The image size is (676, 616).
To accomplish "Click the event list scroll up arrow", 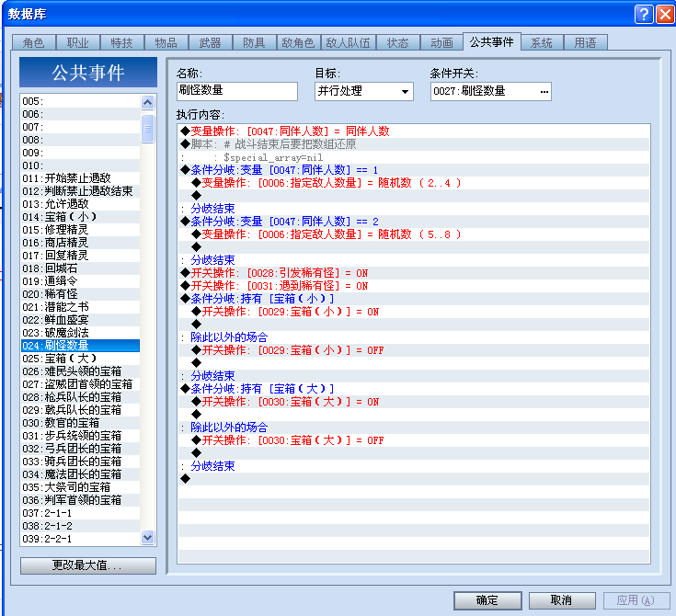I will click(147, 103).
